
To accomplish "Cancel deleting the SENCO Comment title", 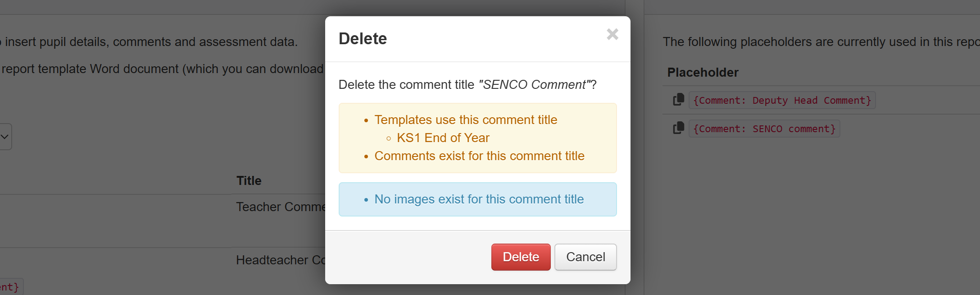I will [x=585, y=257].
